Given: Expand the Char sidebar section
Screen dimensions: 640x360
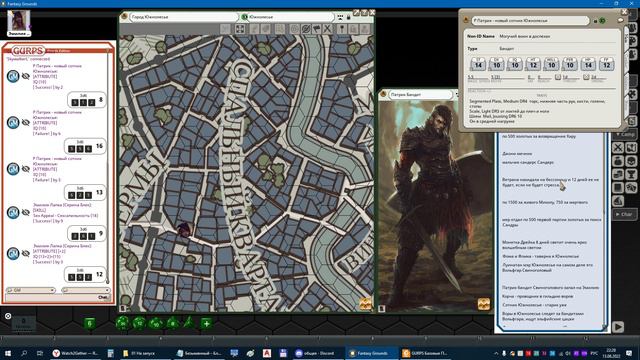Looking at the screenshot, I should pos(626,214).
